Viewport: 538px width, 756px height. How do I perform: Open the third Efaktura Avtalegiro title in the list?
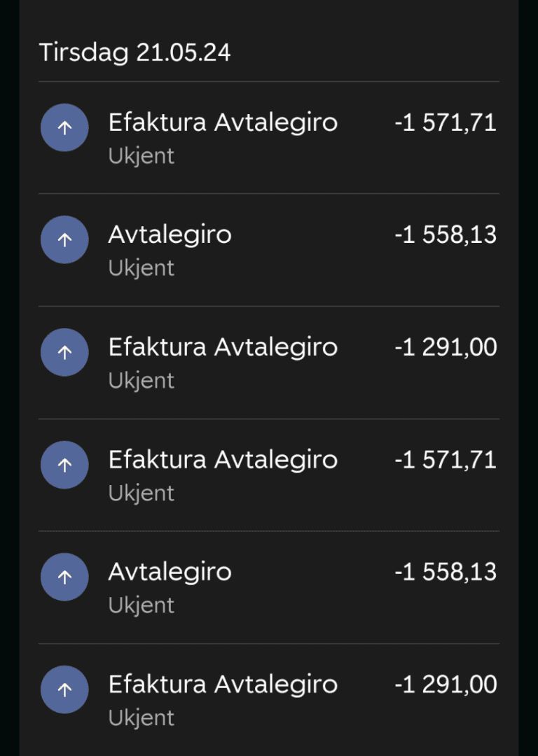click(x=223, y=459)
